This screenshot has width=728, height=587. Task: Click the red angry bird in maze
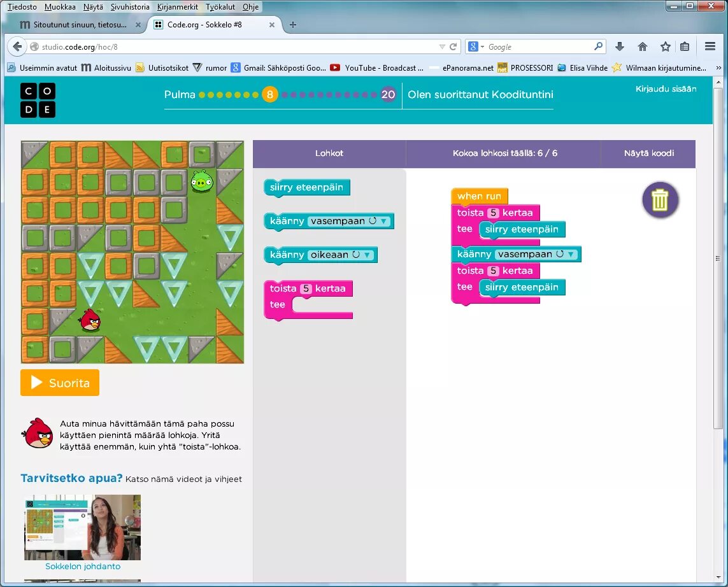pos(90,320)
